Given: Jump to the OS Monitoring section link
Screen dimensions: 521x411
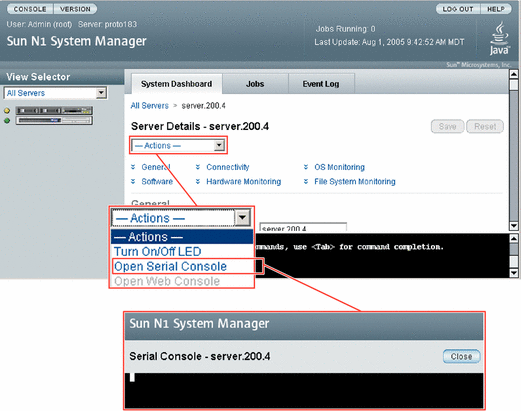Looking at the screenshot, I should click(x=339, y=167).
